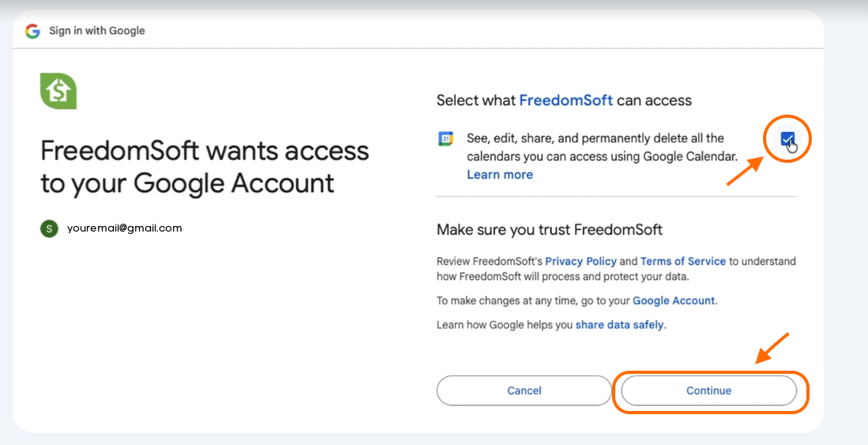Click the Google Calendar icon
The image size is (868, 445).
445,139
